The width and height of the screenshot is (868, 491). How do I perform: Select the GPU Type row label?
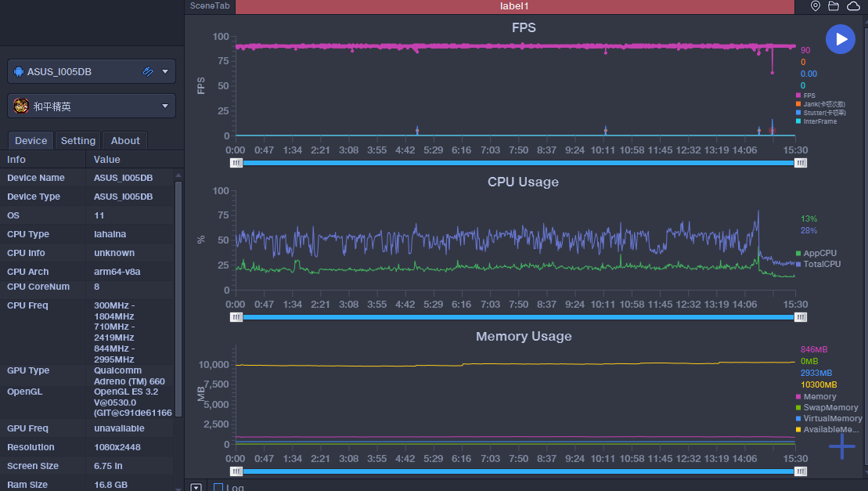pyautogui.click(x=28, y=370)
